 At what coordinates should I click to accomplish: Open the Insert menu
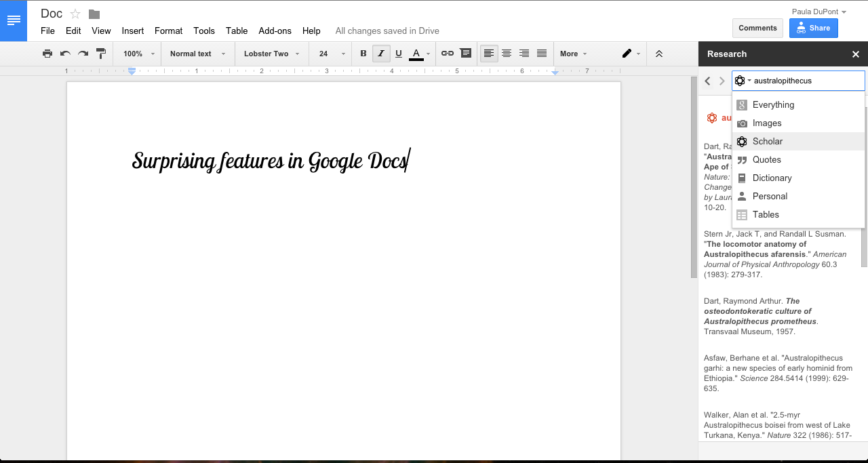[133, 31]
